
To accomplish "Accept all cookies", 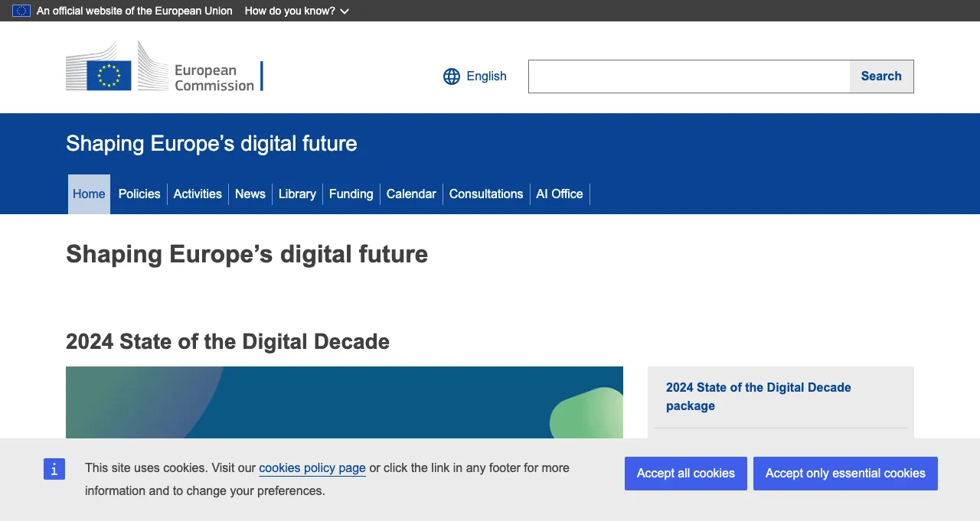I will click(x=686, y=474).
